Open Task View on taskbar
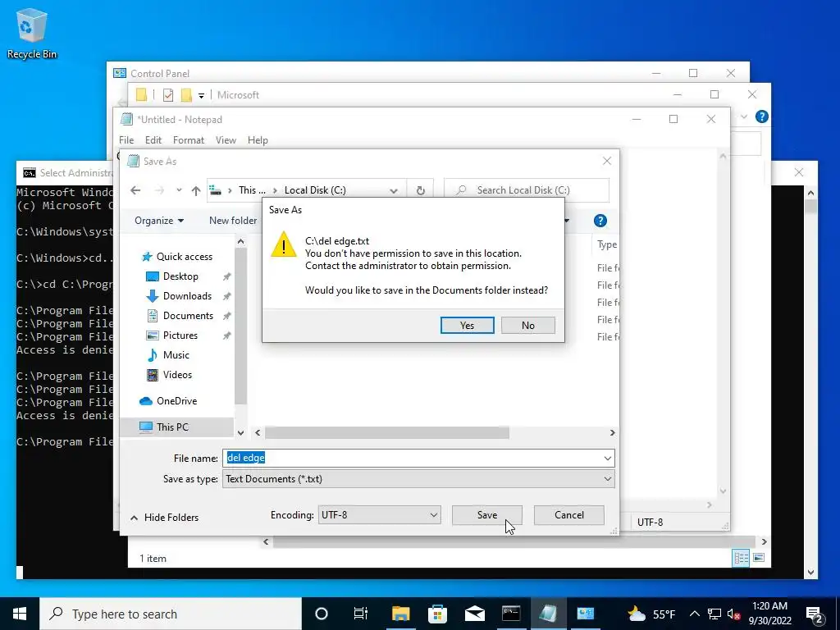Viewport: 840px width, 630px height. pyautogui.click(x=361, y=614)
